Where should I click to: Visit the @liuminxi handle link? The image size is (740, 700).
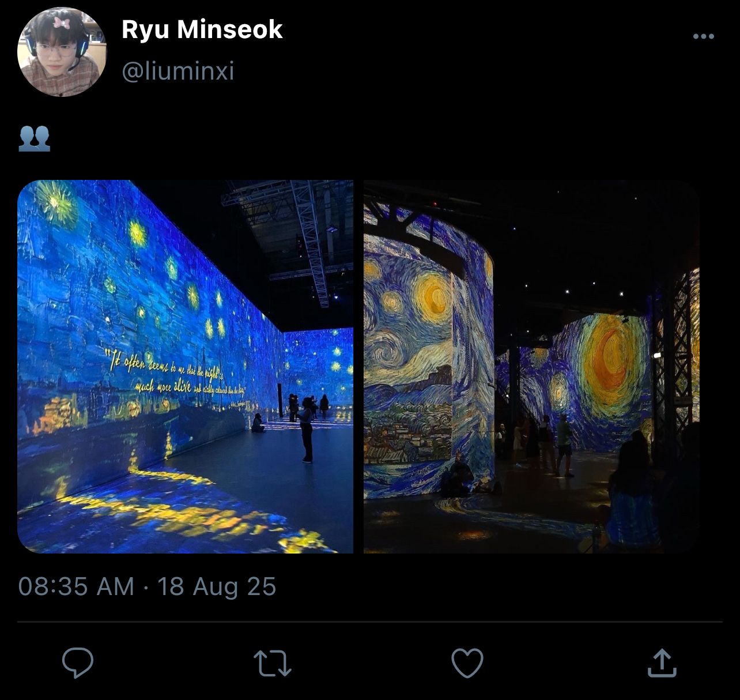pyautogui.click(x=178, y=71)
